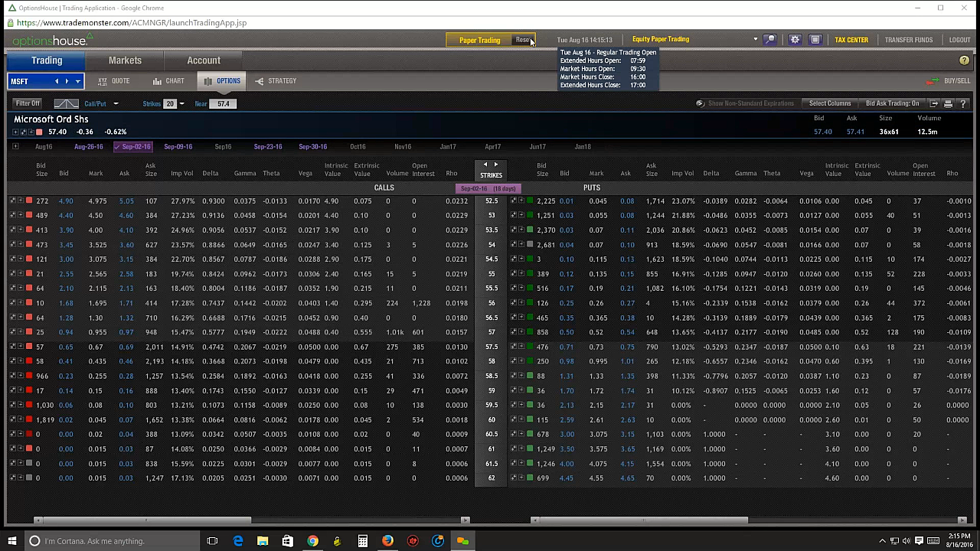Select the Oct16 expiration
Image resolution: width=980 pixels, height=551 pixels.
pyautogui.click(x=358, y=147)
